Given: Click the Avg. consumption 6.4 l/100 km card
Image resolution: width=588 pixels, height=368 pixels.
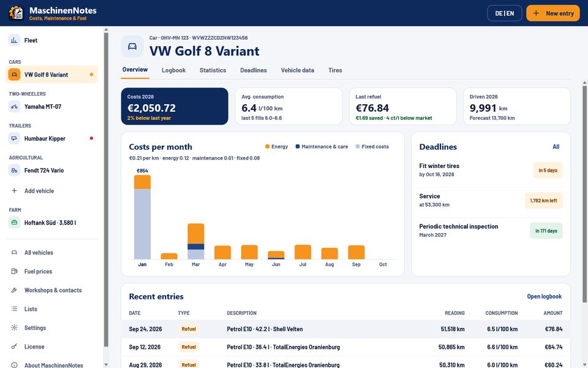Looking at the screenshot, I should tap(288, 106).
